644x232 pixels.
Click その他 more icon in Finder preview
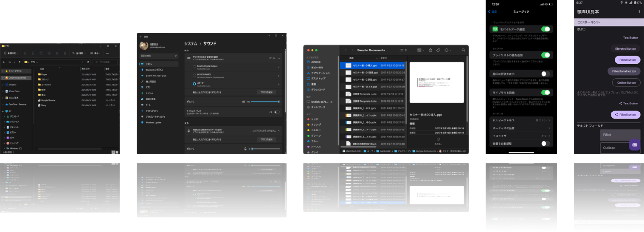438,139
